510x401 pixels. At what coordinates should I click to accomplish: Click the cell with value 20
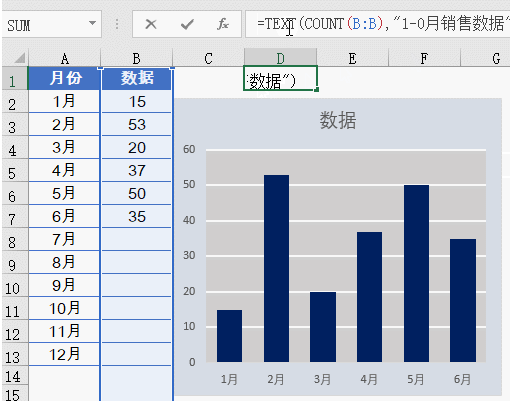click(x=137, y=147)
